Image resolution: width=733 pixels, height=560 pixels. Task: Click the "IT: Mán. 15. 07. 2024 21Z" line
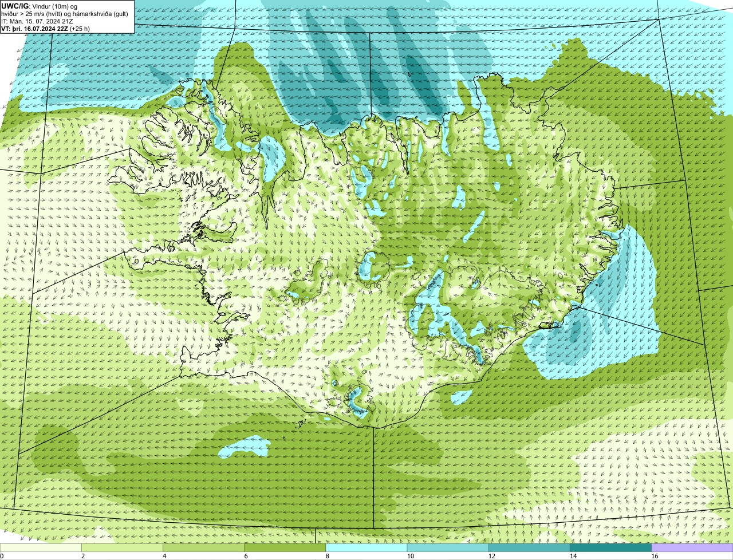coord(37,21)
